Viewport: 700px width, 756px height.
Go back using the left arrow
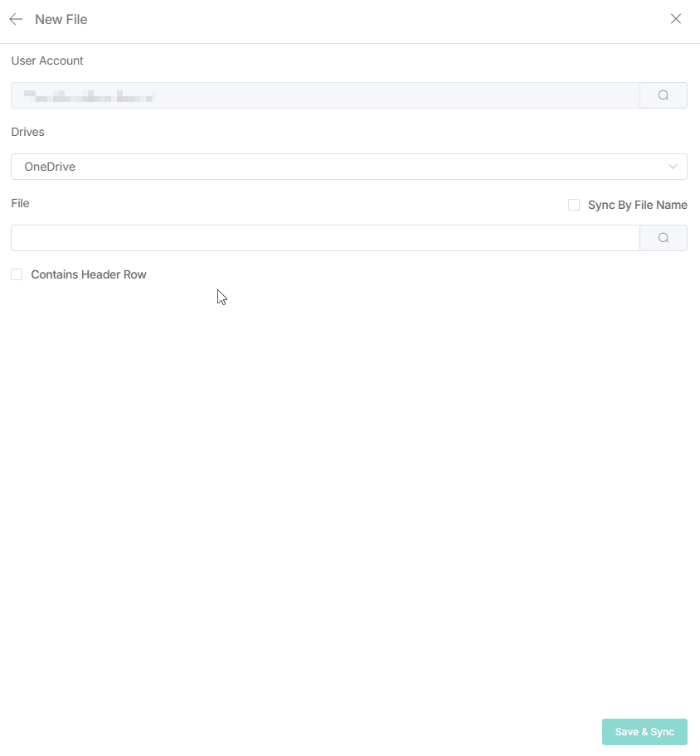click(x=16, y=19)
